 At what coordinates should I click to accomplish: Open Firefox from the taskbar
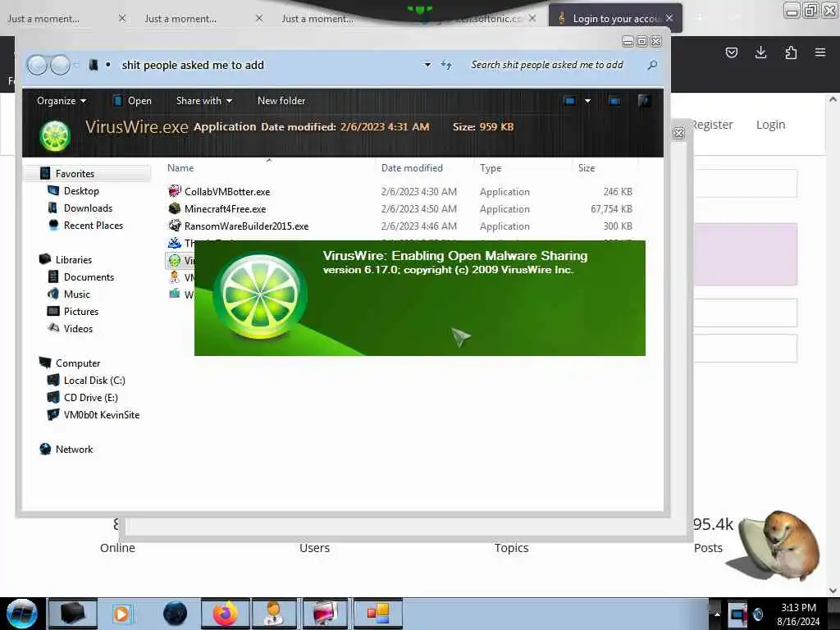pyautogui.click(x=225, y=614)
